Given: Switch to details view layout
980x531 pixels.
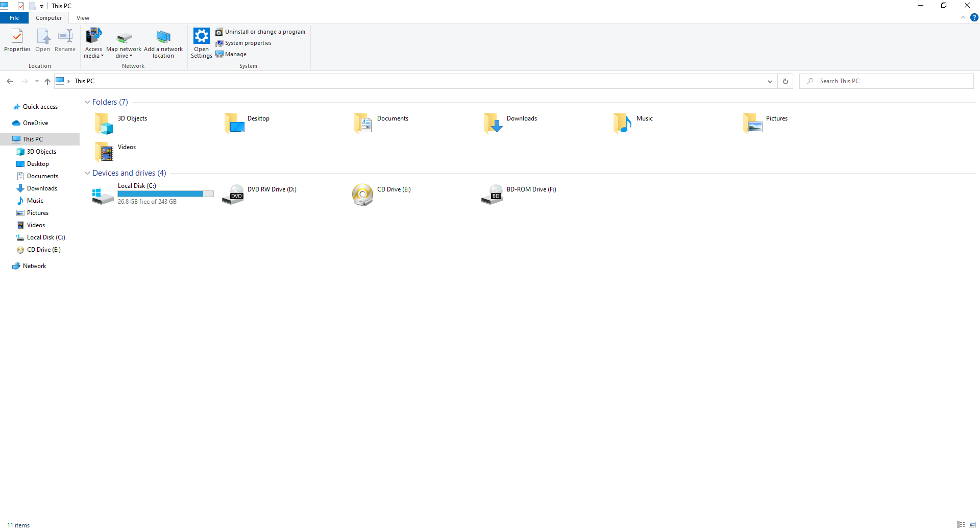Looking at the screenshot, I should 961,525.
